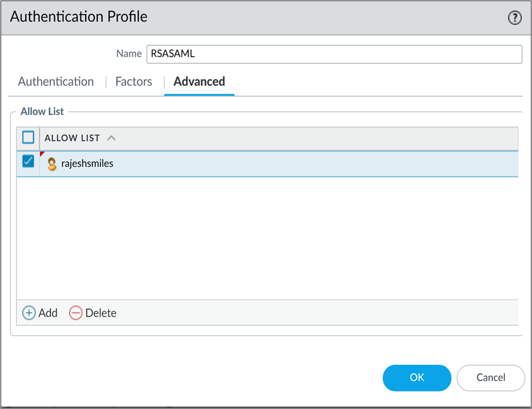Click into the Name field containing RSASAML
Viewport: 532px width, 409px height.
click(334, 54)
